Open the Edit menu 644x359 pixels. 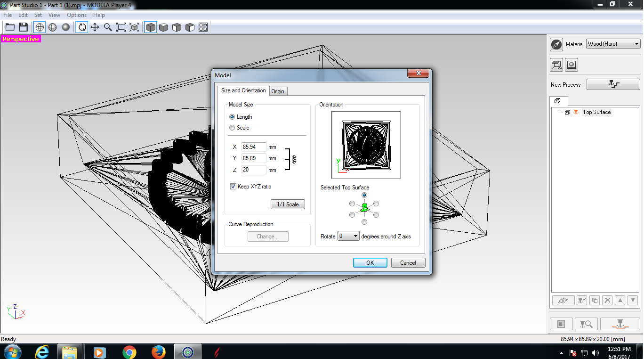point(23,15)
